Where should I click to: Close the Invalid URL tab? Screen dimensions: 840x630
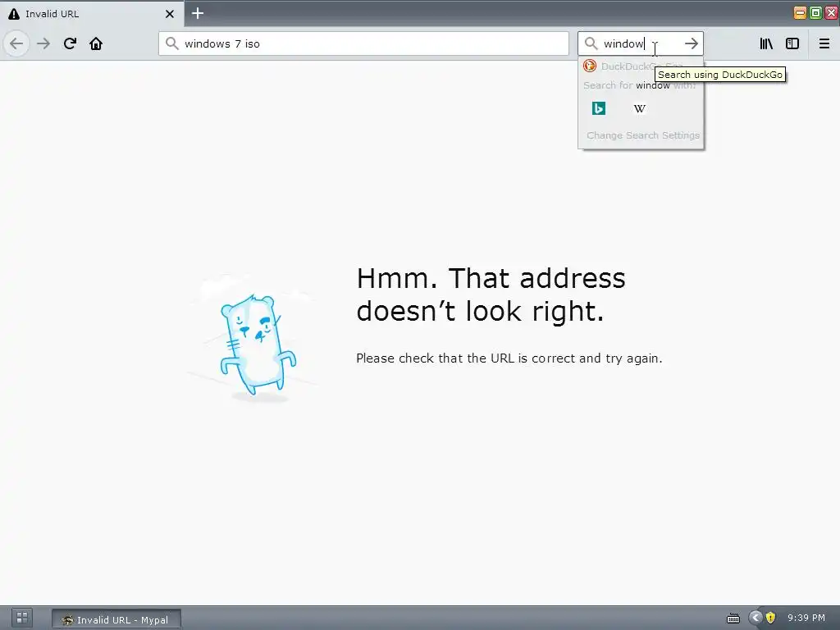169,14
